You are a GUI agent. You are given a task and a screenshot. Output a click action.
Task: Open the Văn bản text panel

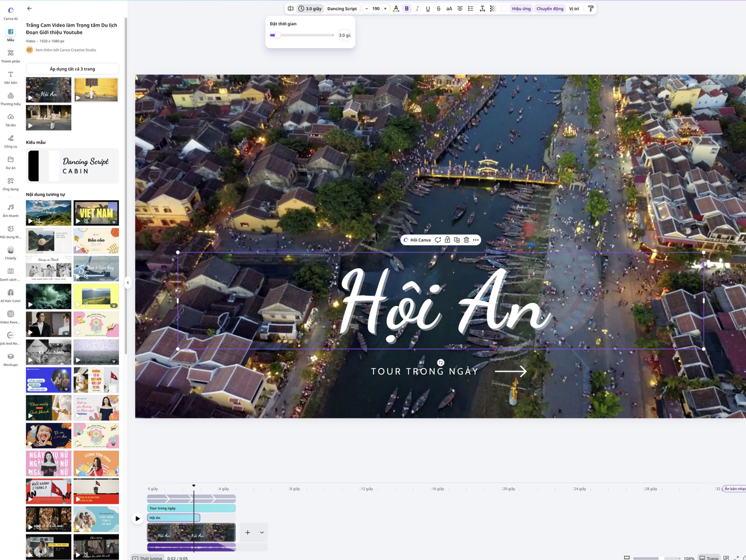click(11, 77)
